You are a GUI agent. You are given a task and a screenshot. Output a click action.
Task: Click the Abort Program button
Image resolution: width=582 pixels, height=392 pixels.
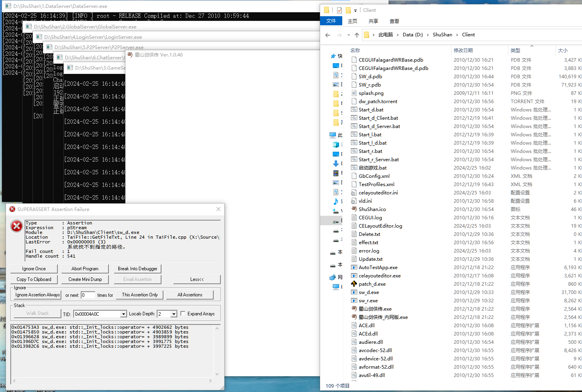point(85,269)
